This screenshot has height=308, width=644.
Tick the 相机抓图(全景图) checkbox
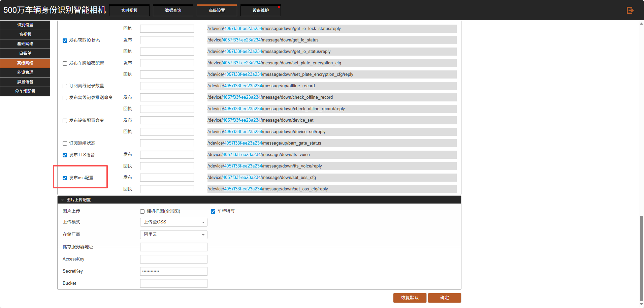[x=142, y=212]
